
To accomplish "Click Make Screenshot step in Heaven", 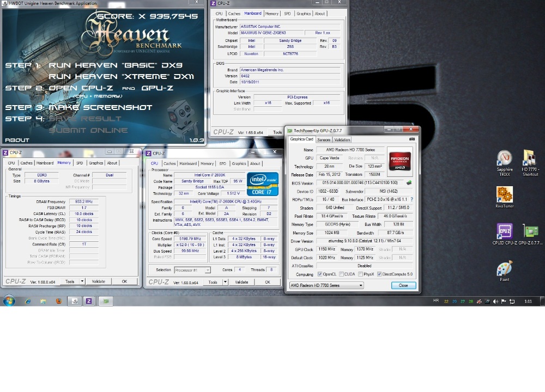I will click(x=100, y=108).
